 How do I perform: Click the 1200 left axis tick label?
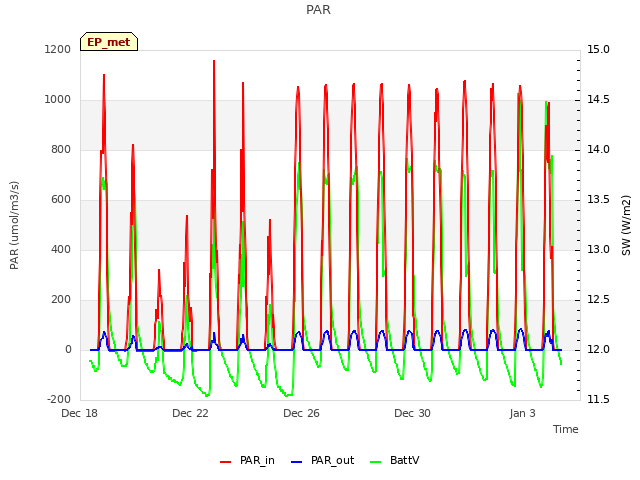[58, 49]
